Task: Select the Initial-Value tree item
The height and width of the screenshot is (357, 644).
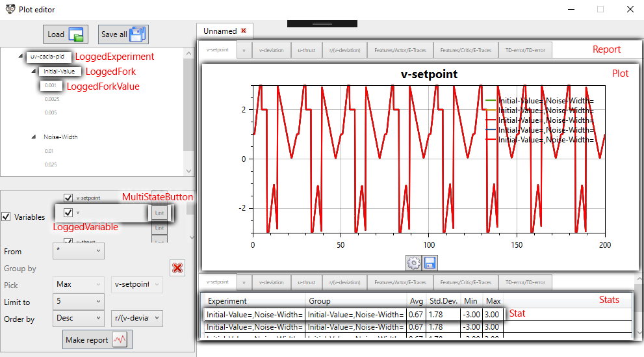Action: click(x=60, y=71)
